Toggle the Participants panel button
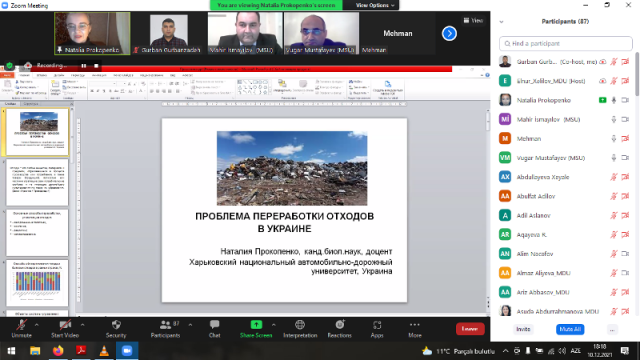640x360 pixels. tap(165, 329)
